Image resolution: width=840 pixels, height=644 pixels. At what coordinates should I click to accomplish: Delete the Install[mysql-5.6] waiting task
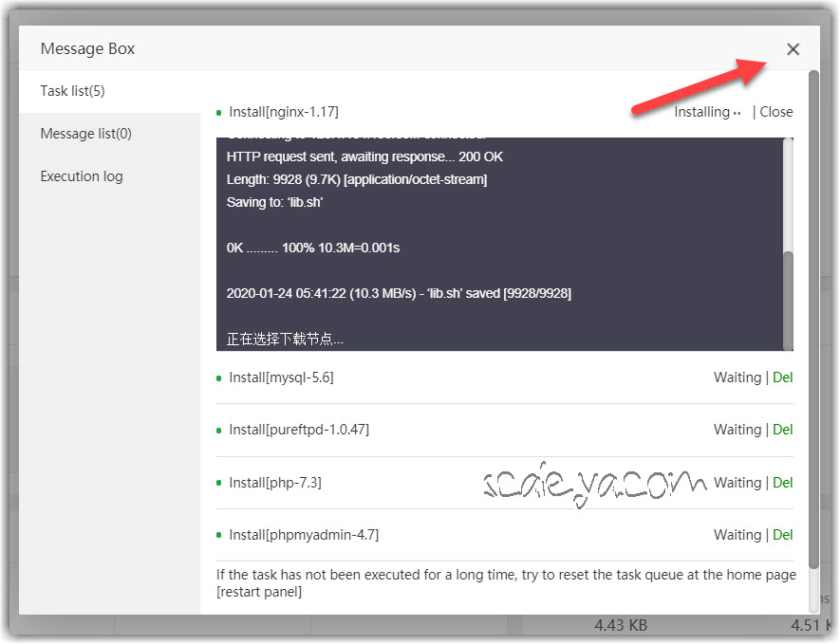[x=782, y=377]
